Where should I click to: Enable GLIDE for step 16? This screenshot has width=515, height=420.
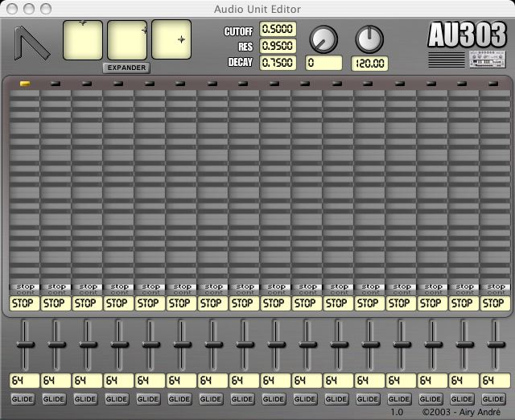coord(493,399)
